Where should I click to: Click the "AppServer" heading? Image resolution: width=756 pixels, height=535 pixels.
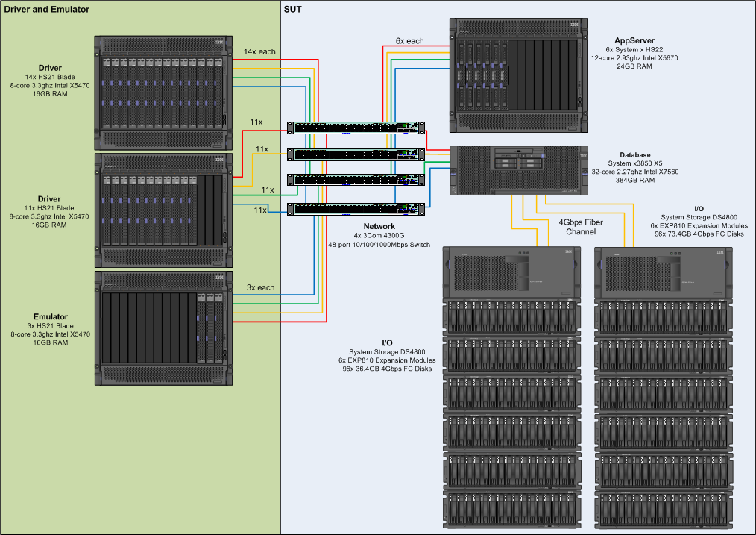[x=634, y=40]
